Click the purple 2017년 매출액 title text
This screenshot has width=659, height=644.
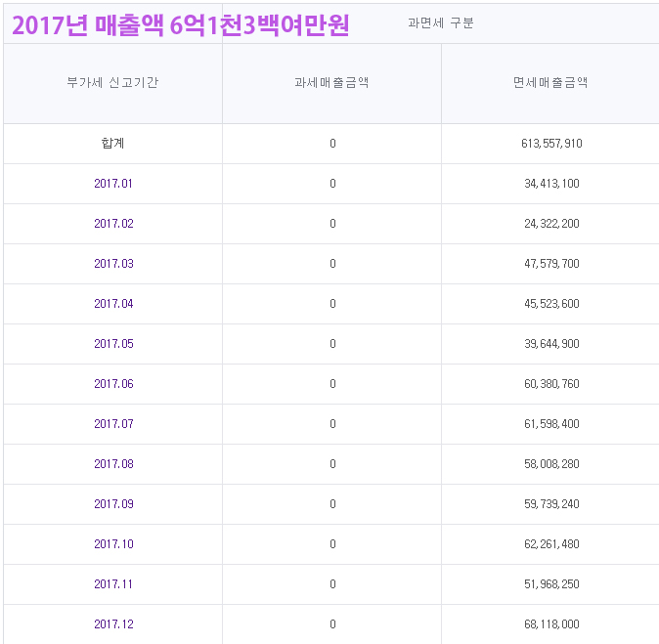[180, 25]
